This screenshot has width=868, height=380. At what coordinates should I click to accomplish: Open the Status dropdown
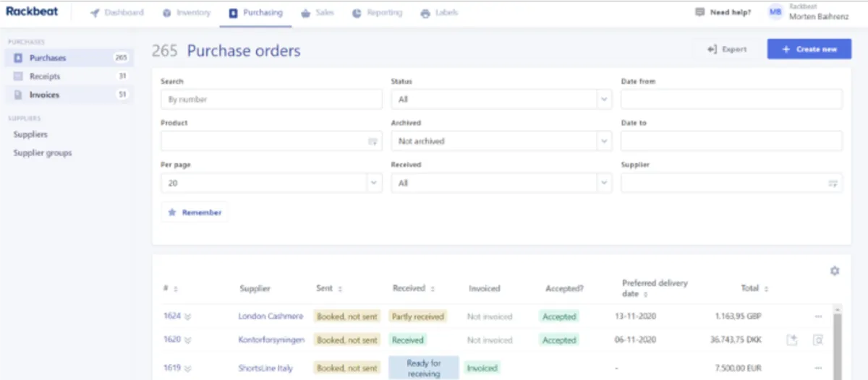[501, 100]
